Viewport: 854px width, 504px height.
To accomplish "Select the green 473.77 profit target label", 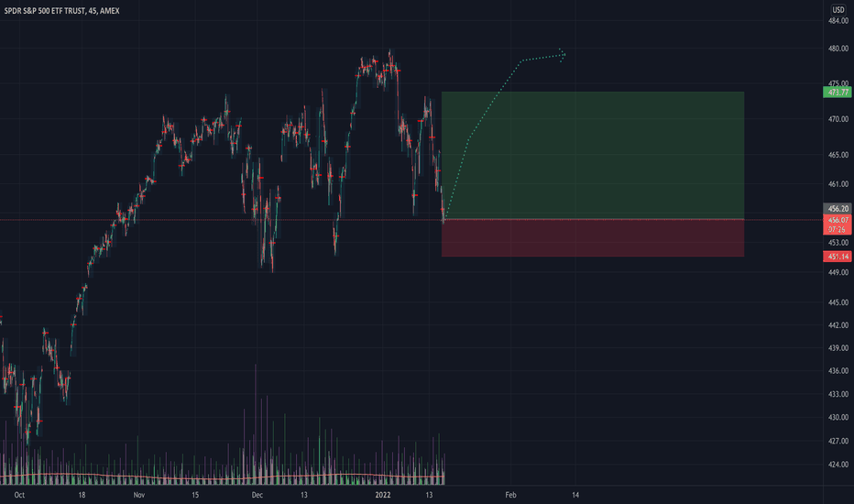I will 838,92.
